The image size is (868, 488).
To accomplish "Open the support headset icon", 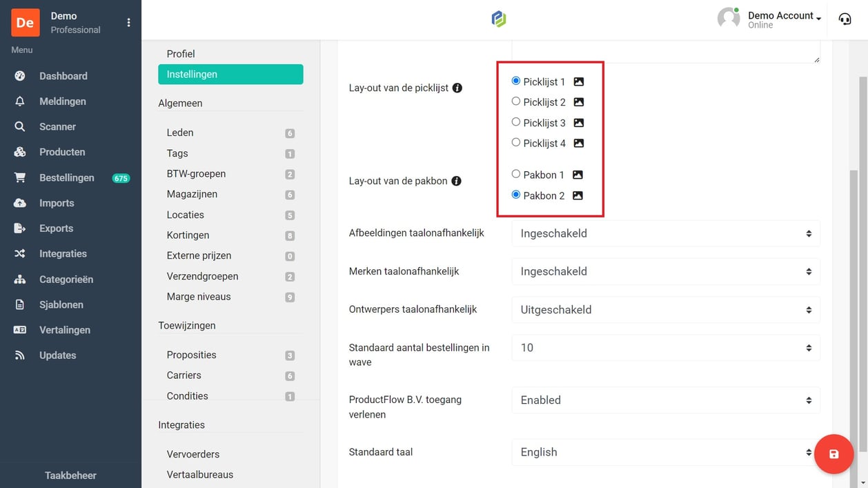I will point(845,19).
